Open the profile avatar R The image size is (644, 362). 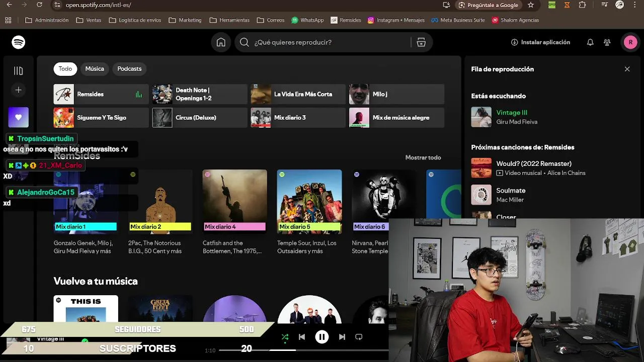630,42
